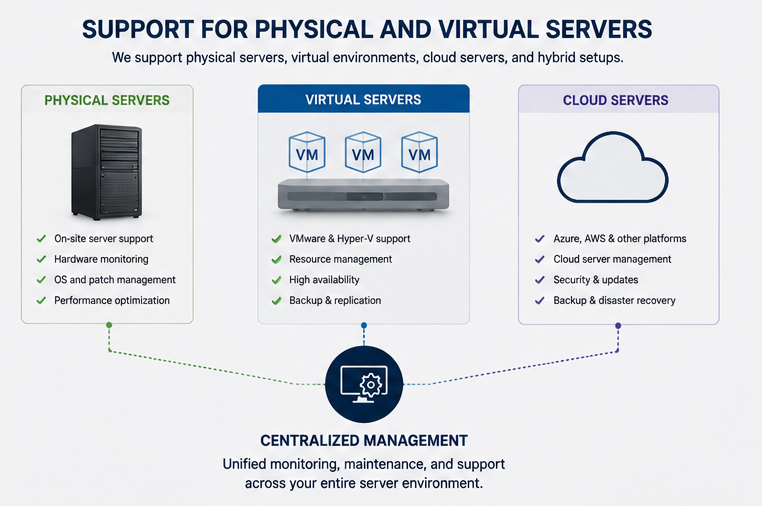
Task: Click the checkmark beside On-site server support
Action: pos(41,239)
